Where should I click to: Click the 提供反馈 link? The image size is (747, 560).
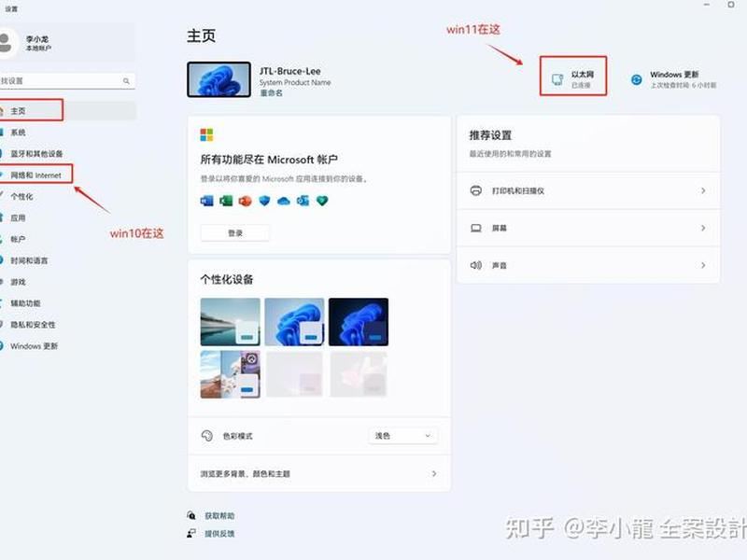(219, 534)
